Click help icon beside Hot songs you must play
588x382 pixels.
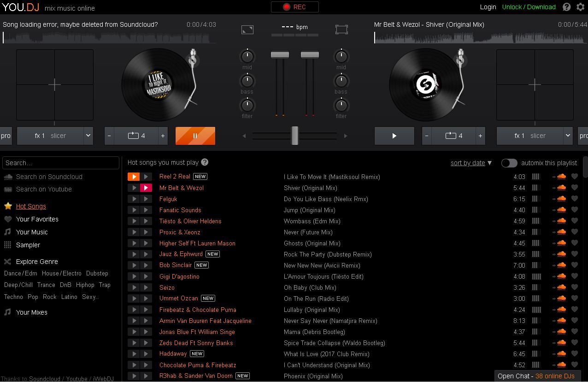click(205, 162)
